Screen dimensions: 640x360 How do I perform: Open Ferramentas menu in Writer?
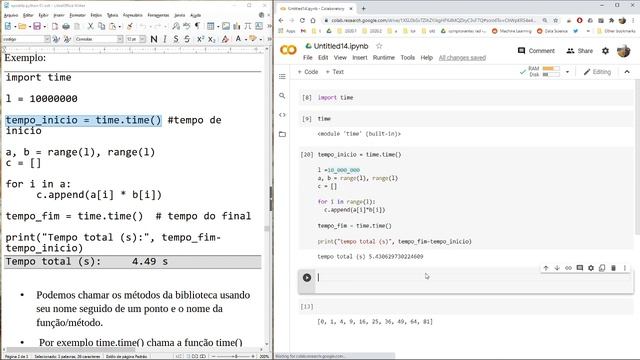[158, 15]
